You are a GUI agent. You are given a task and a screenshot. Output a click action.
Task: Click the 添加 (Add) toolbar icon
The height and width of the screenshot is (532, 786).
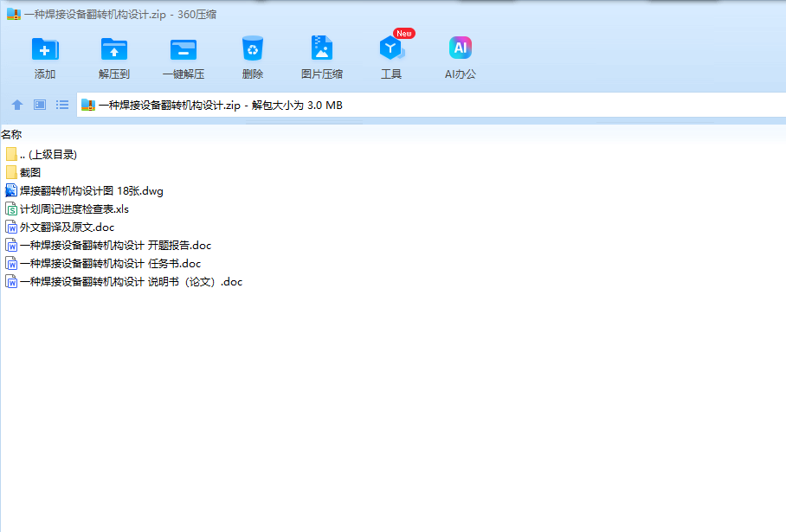(x=45, y=49)
